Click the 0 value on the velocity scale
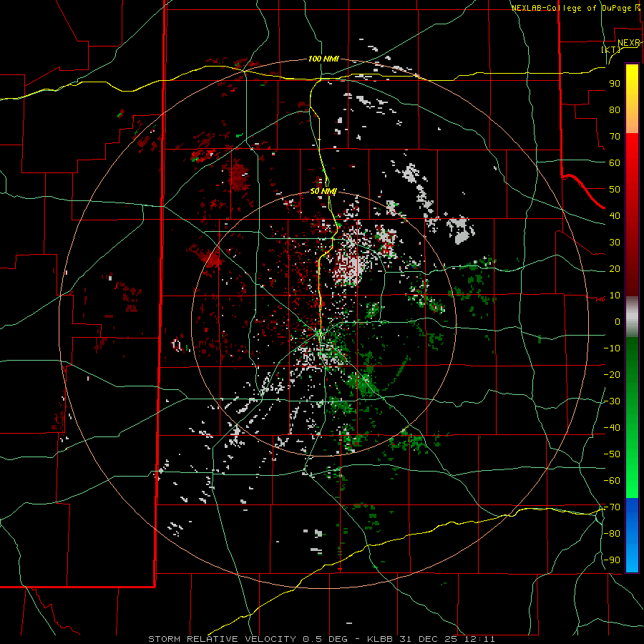 (x=618, y=322)
